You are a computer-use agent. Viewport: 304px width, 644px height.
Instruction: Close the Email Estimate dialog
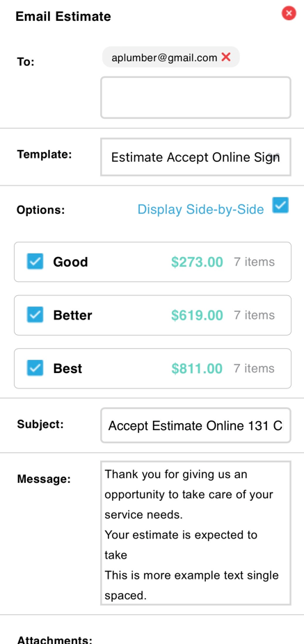289,13
